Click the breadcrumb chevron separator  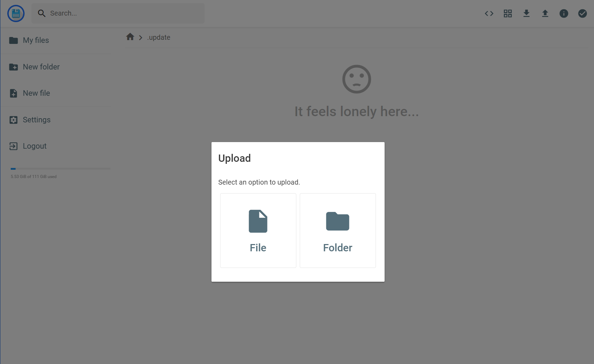(141, 37)
